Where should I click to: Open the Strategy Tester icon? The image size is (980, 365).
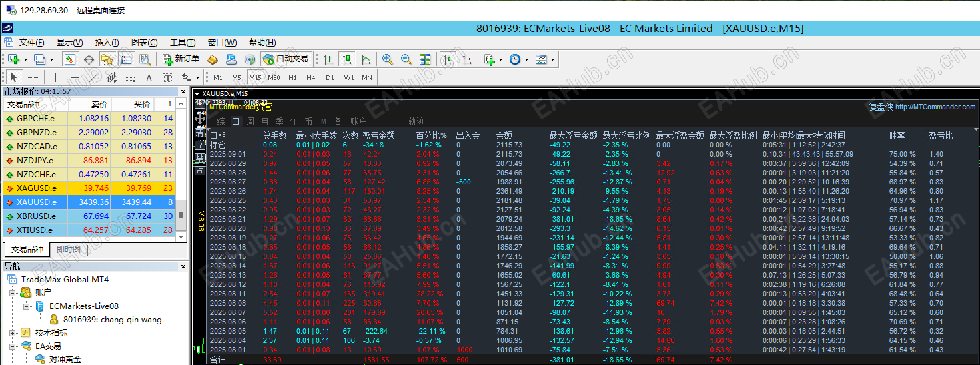pos(144,59)
